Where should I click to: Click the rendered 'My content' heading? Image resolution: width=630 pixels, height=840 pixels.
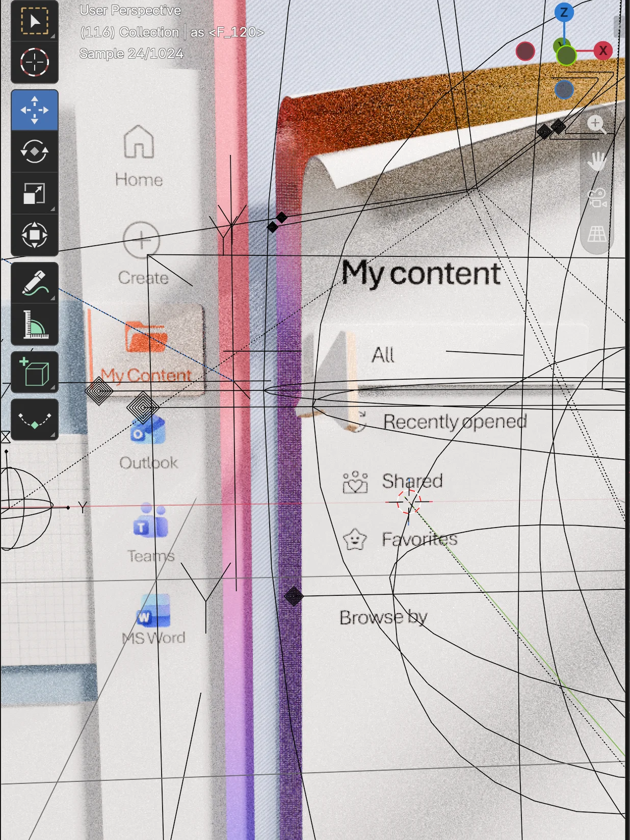[x=421, y=274]
